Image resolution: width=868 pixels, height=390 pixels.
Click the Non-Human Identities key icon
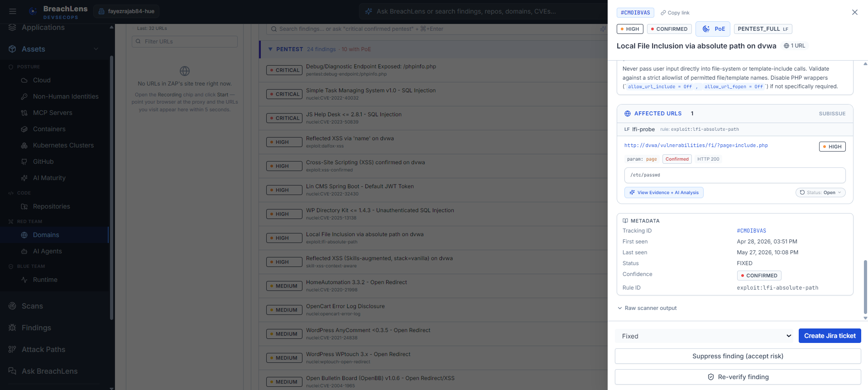pyautogui.click(x=24, y=96)
